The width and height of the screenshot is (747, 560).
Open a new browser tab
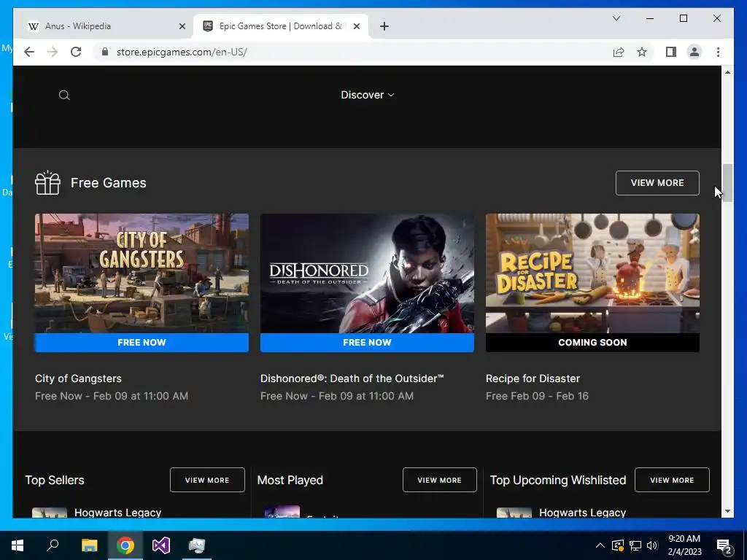click(384, 27)
